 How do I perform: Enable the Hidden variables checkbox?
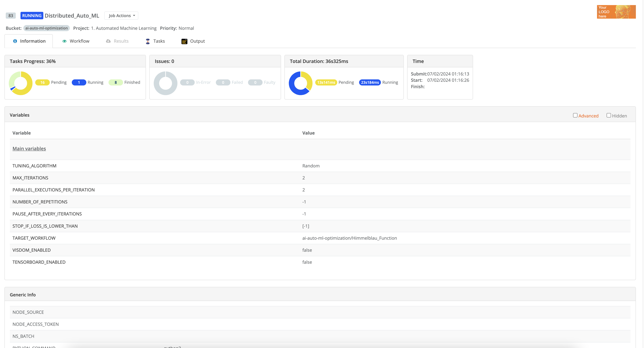click(x=609, y=115)
